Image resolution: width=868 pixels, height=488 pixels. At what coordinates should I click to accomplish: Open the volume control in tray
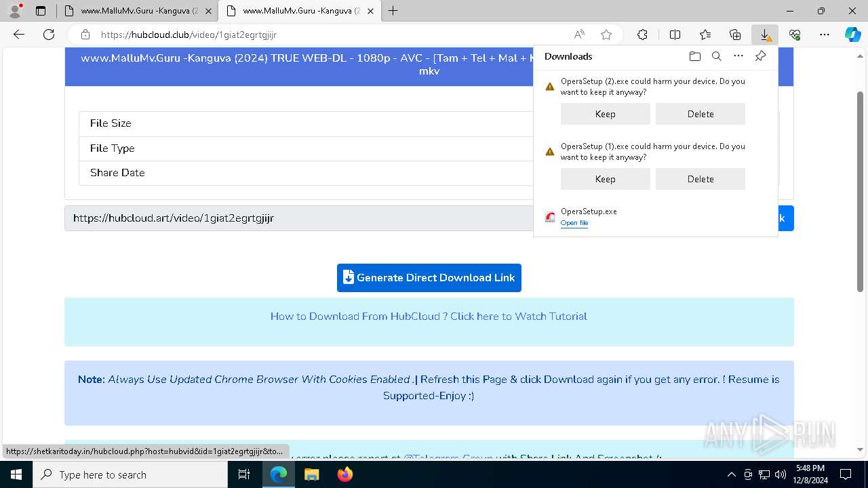(781, 474)
